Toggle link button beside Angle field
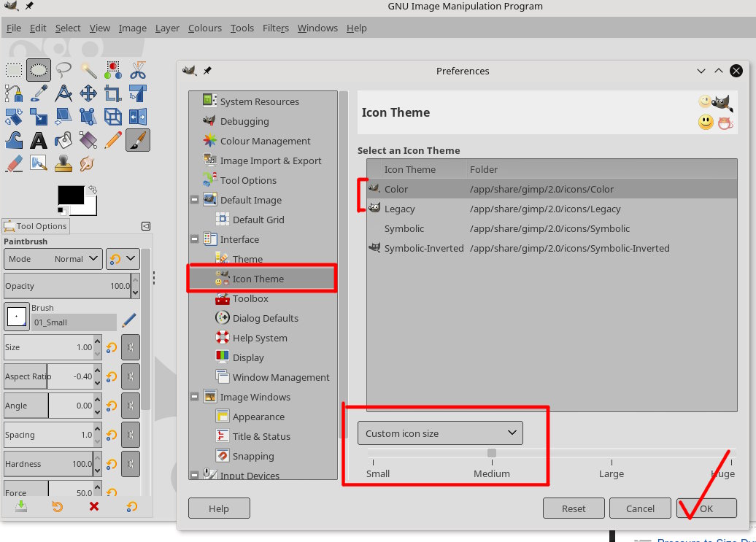 [131, 406]
